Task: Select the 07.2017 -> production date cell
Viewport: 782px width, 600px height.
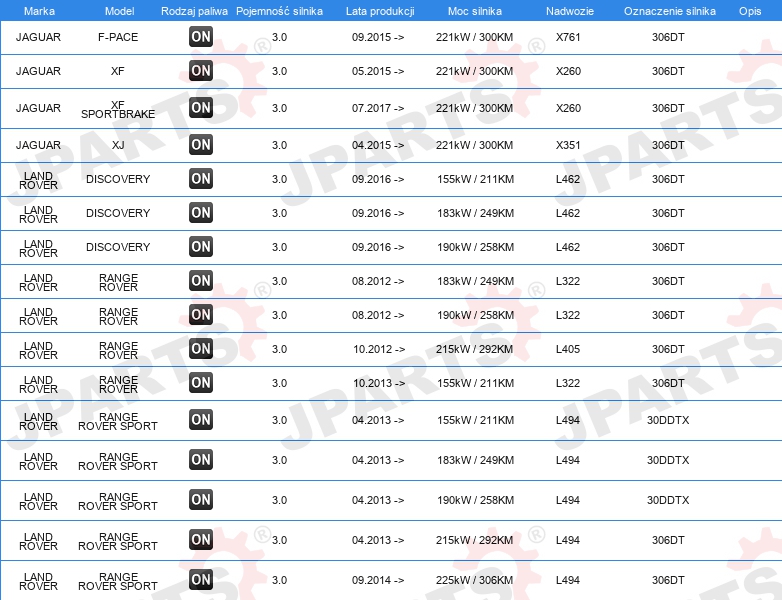Action: pyautogui.click(x=378, y=108)
